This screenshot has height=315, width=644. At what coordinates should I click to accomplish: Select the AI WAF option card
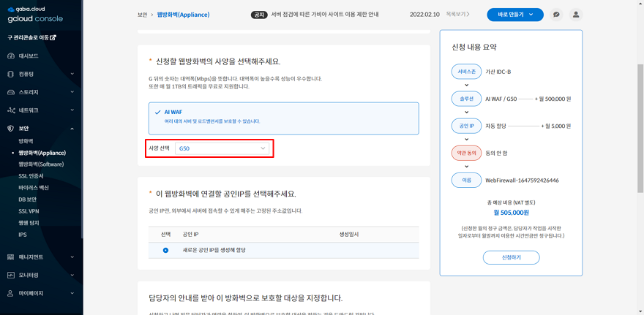point(283,118)
